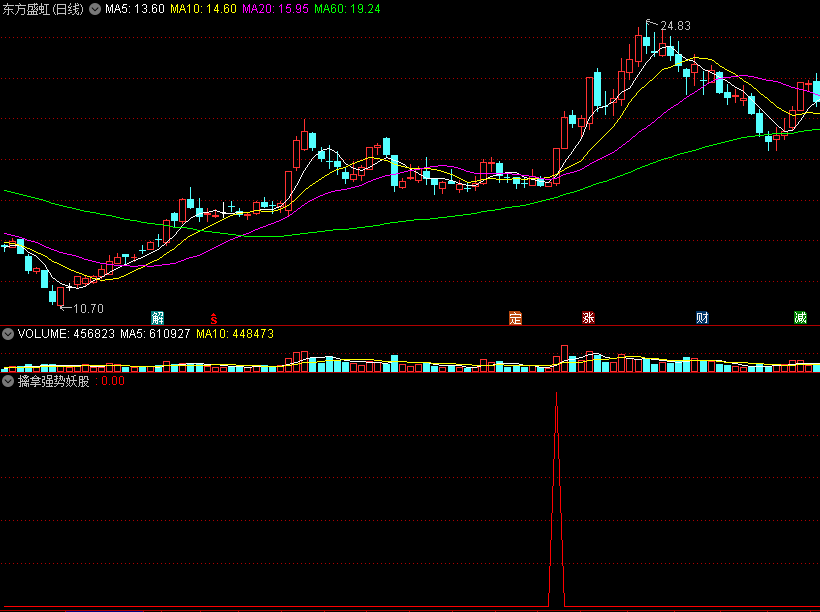Click the red S signal marker
This screenshot has width=820, height=612.
tap(213, 318)
